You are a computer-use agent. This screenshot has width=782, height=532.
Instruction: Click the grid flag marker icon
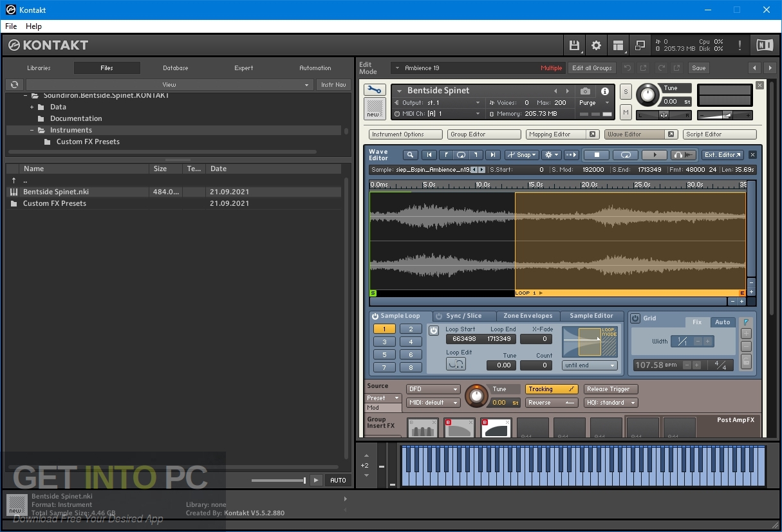pyautogui.click(x=747, y=321)
